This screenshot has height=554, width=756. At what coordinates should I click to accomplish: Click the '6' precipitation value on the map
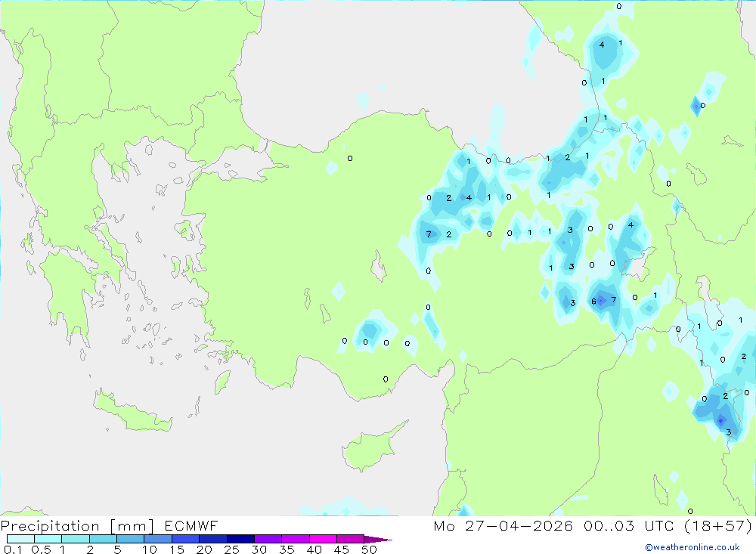pyautogui.click(x=594, y=302)
